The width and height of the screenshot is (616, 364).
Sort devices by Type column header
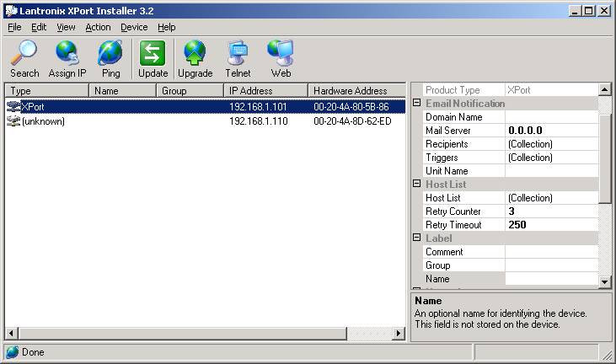(46, 91)
